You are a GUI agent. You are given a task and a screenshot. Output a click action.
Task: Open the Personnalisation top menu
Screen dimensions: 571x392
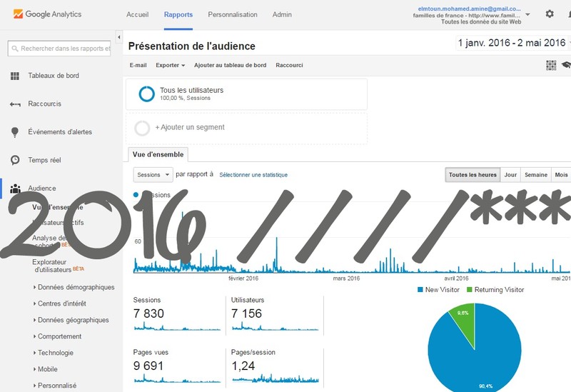232,14
